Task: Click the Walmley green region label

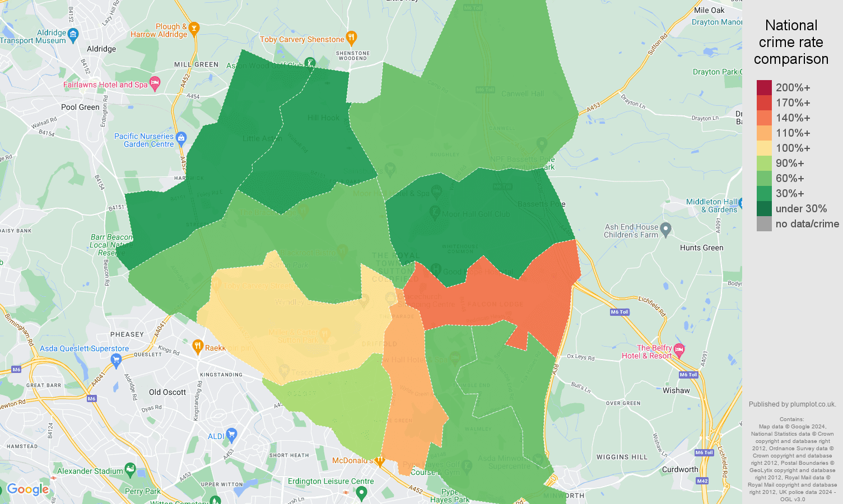Action: pyautogui.click(x=478, y=429)
